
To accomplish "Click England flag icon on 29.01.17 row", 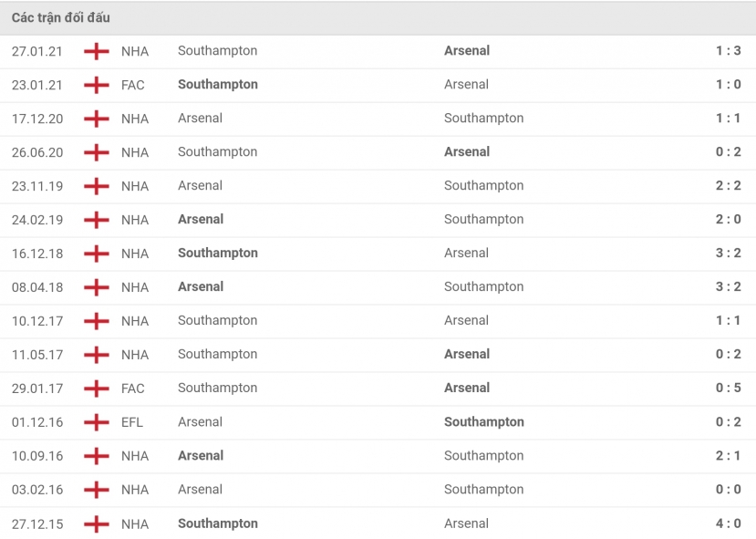I will [x=97, y=389].
